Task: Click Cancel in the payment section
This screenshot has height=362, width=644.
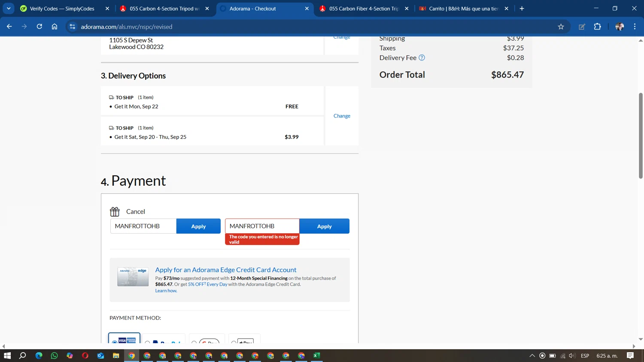Action: pyautogui.click(x=136, y=211)
